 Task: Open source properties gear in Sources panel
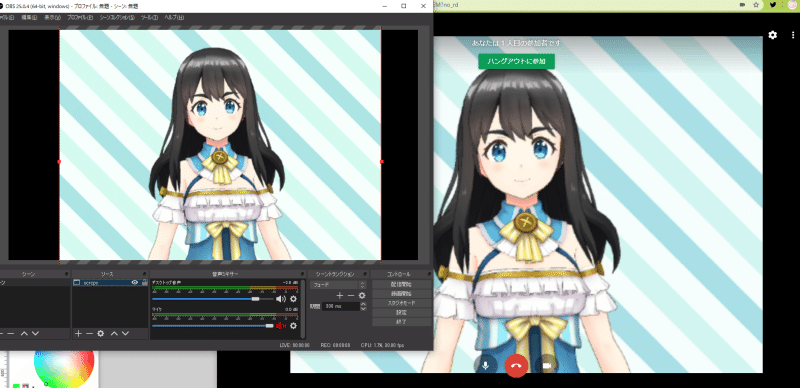pyautogui.click(x=101, y=333)
